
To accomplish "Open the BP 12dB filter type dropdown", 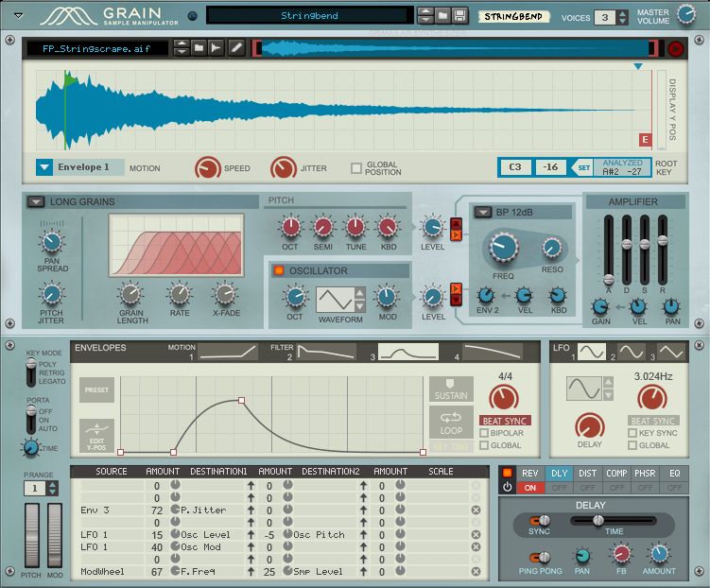I will tap(483, 212).
